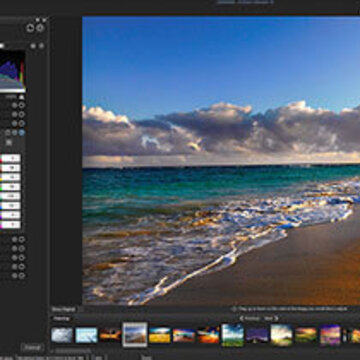Click the aqua color value field
The width and height of the screenshot is (360, 360).
coord(11,196)
